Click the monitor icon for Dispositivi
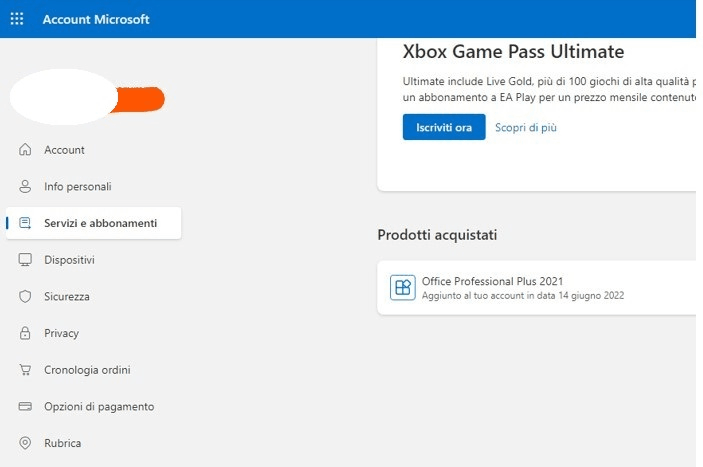 25,259
